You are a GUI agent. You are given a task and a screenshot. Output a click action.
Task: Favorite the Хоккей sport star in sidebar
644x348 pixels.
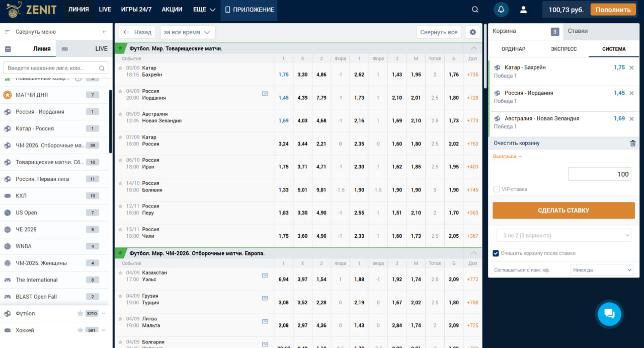pos(80,330)
